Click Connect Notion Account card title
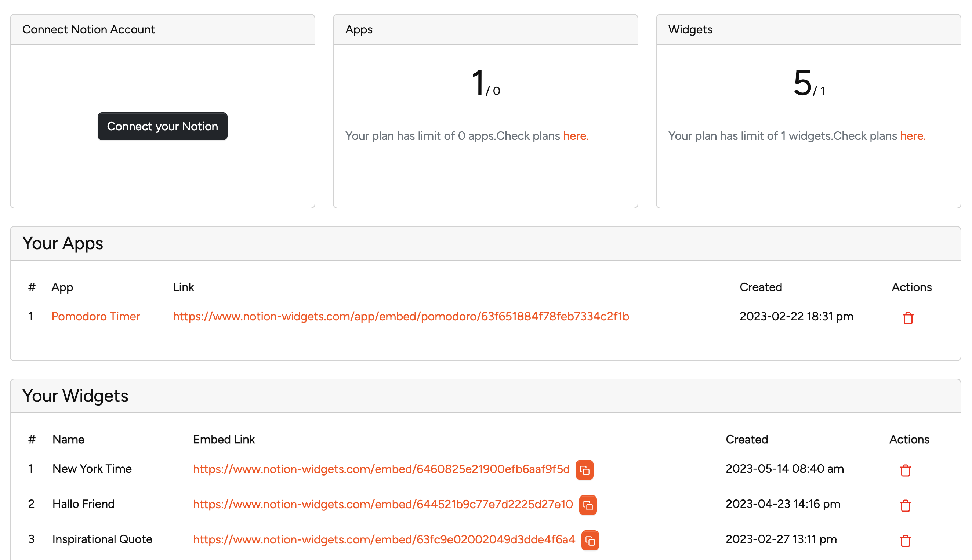The image size is (972, 560). click(x=88, y=29)
